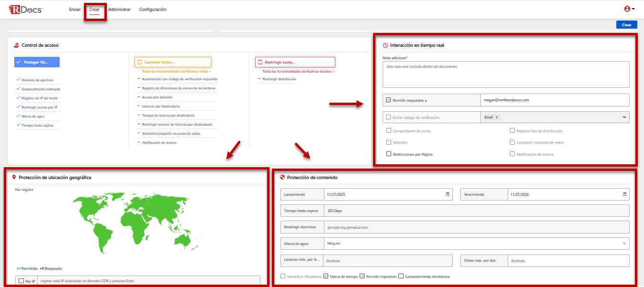Click the Control de acceso header icon
Image resolution: width=644 pixels, height=287 pixels.
[x=16, y=45]
